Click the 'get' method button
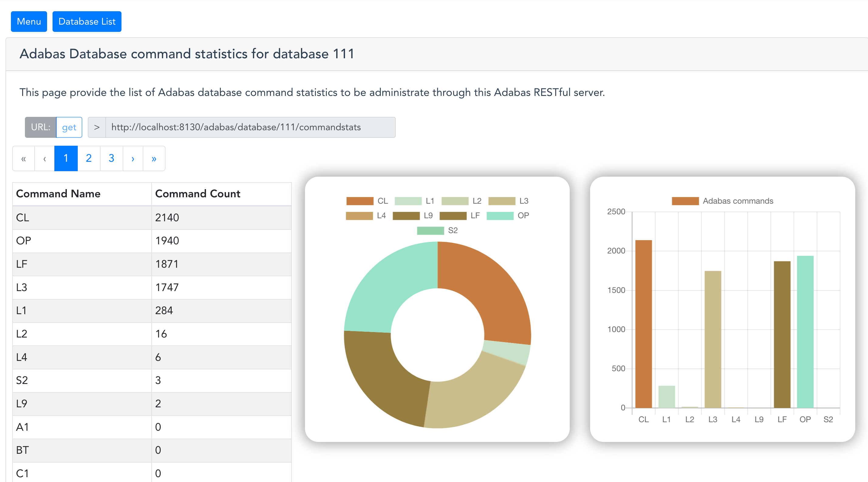 [x=69, y=127]
